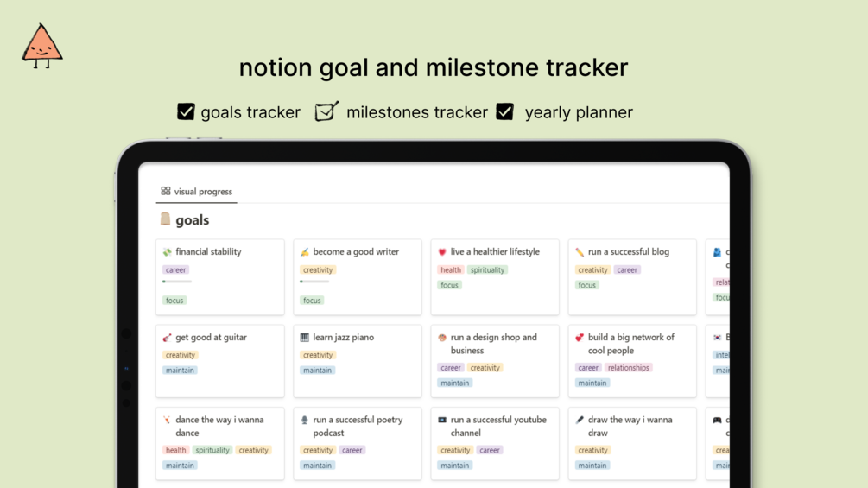Click the yearly planner checkbox
This screenshot has width=868, height=488.
504,111
